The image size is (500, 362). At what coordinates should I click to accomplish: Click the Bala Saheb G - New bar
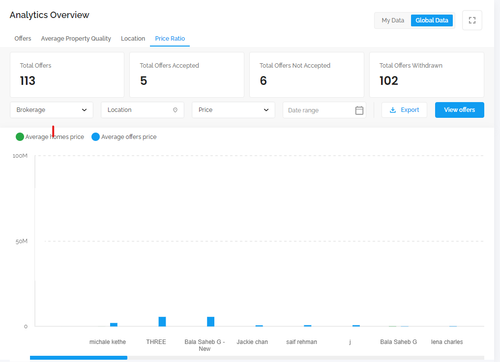[211, 321]
